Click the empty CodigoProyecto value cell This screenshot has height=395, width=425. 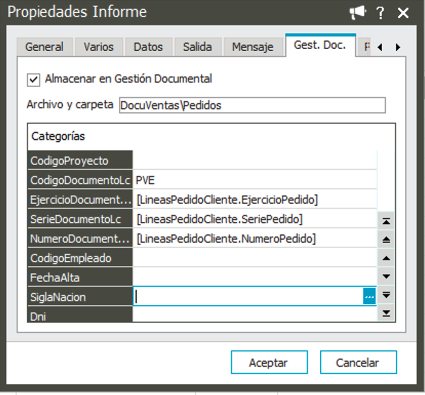pyautogui.click(x=255, y=160)
